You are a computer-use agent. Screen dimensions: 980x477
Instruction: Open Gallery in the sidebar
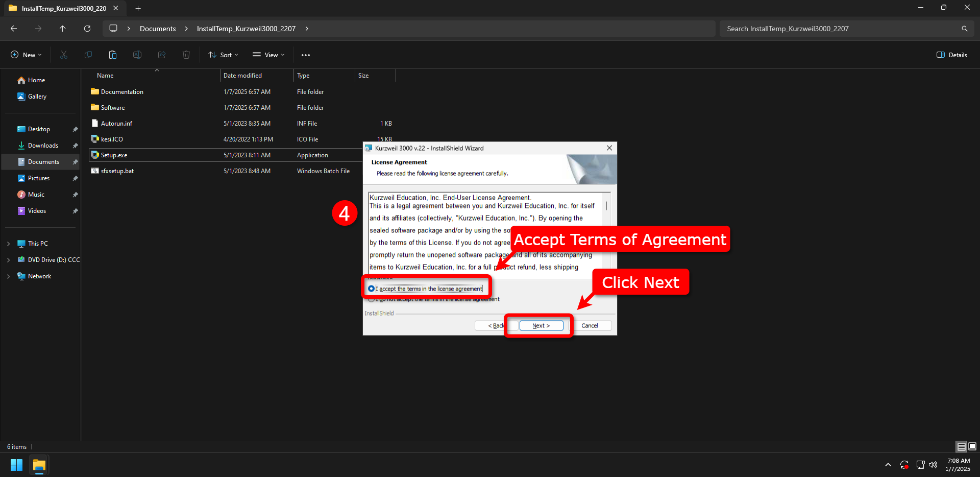tap(32, 97)
